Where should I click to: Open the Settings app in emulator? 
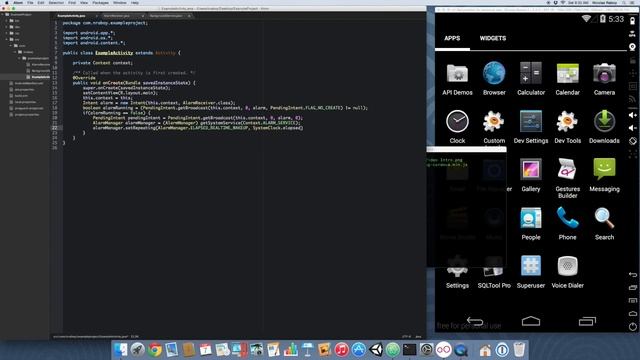(x=457, y=272)
